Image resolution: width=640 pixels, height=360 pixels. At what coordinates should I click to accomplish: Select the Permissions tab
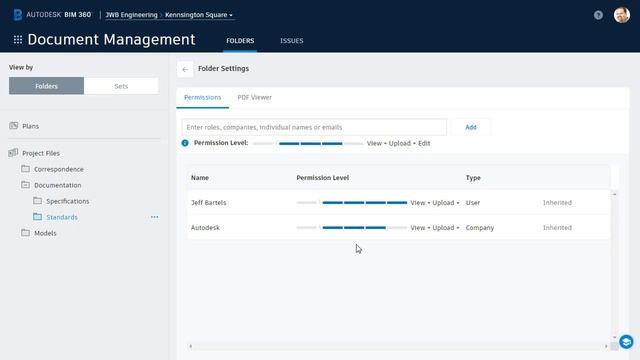(x=202, y=98)
